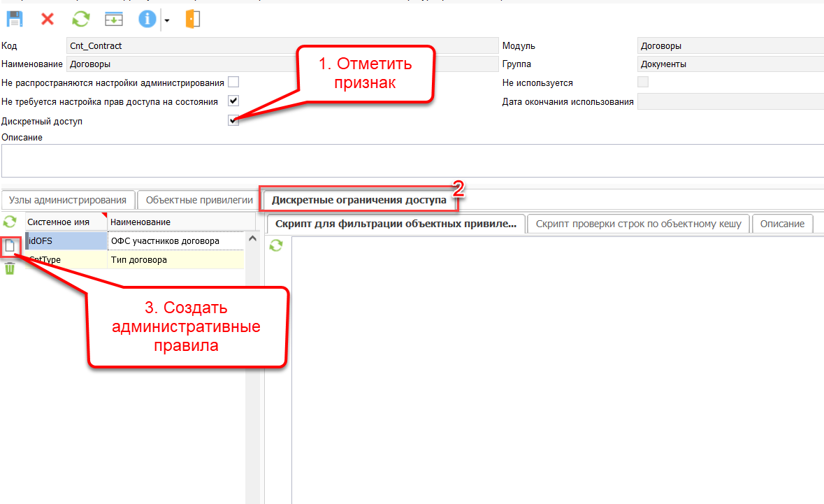Delete rule using green trash icon
Image resolution: width=824 pixels, height=504 pixels.
[10, 268]
